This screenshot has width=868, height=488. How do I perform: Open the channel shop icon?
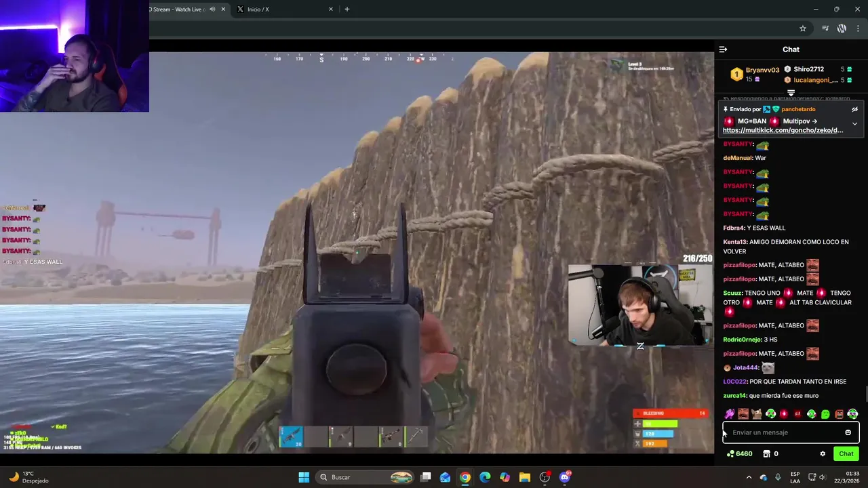tap(767, 453)
